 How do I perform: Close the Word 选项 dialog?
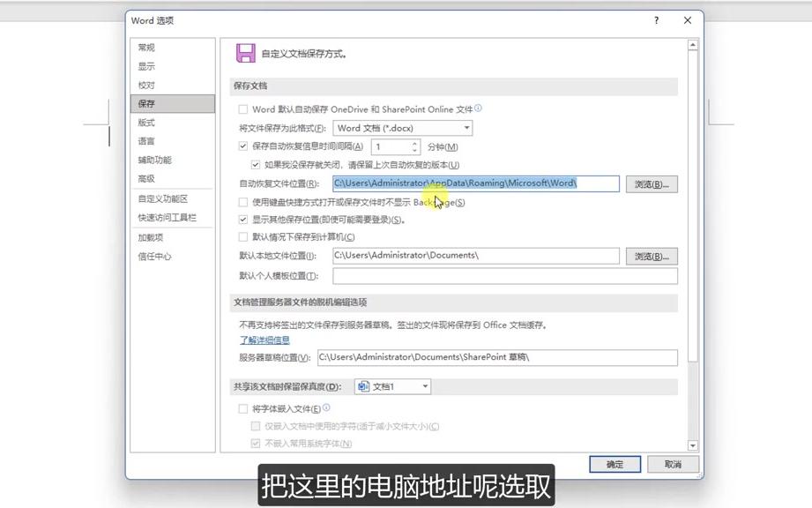(x=687, y=20)
